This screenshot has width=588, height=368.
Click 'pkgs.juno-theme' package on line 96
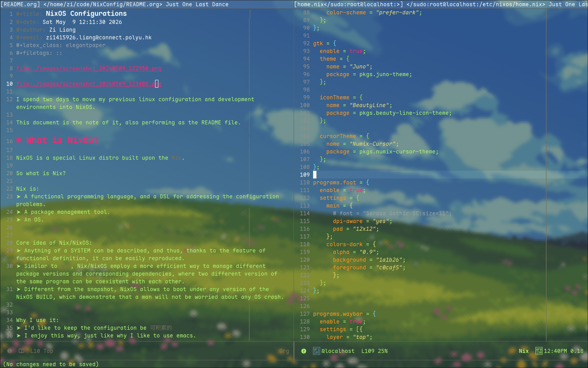click(x=384, y=75)
